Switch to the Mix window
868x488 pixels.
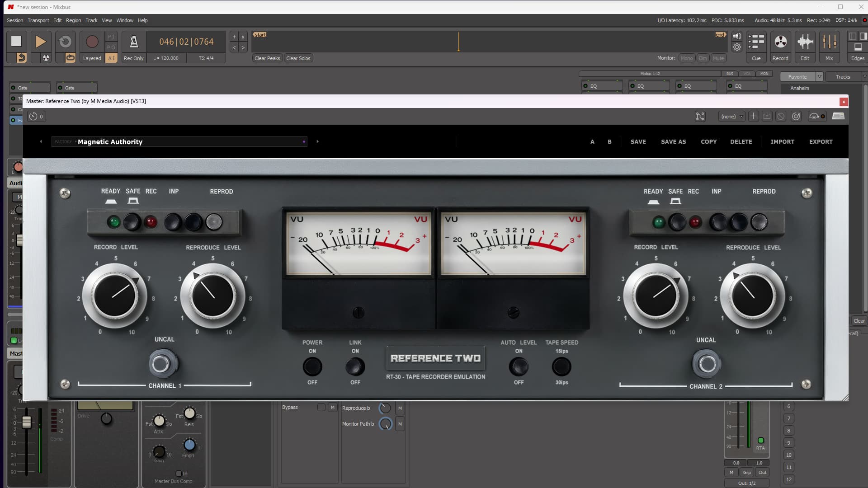829,47
